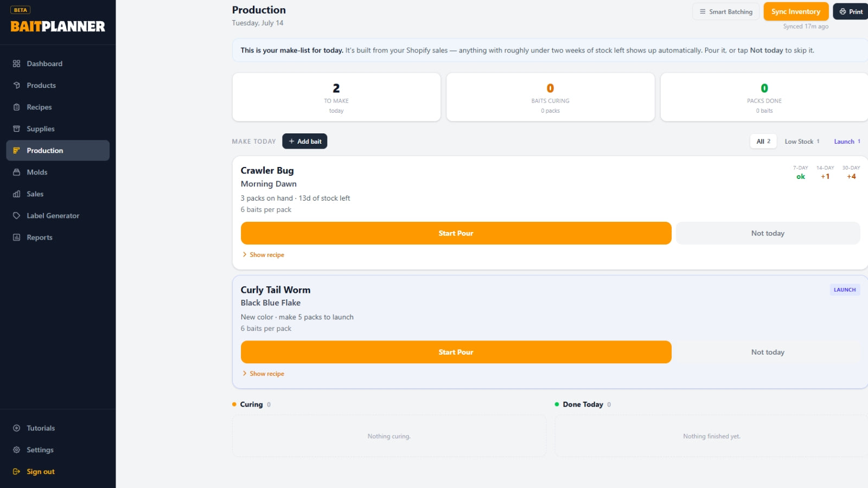Switch to the Low Stock filter tab
The width and height of the screenshot is (868, 488).
click(802, 142)
